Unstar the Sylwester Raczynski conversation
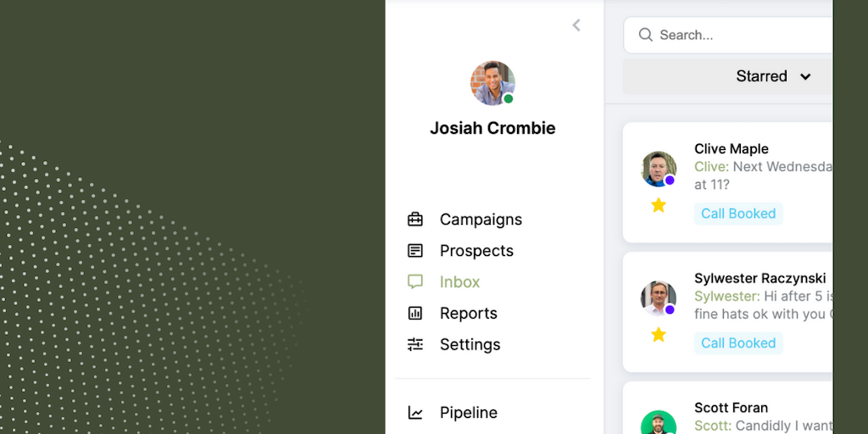 pyautogui.click(x=659, y=335)
